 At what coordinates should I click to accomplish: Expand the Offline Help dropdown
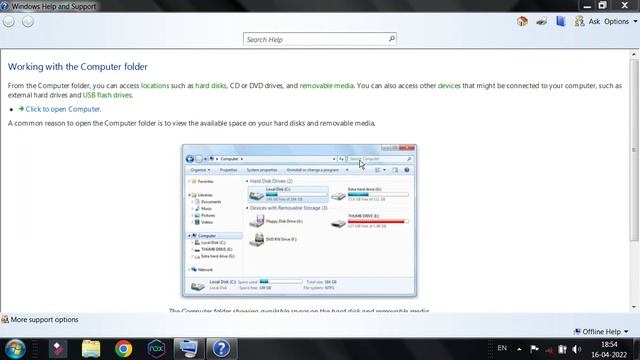click(601, 331)
